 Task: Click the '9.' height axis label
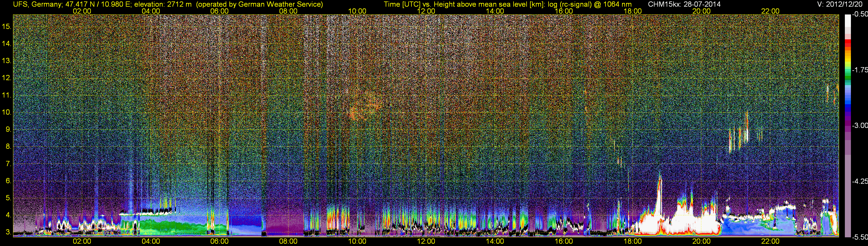coord(8,129)
